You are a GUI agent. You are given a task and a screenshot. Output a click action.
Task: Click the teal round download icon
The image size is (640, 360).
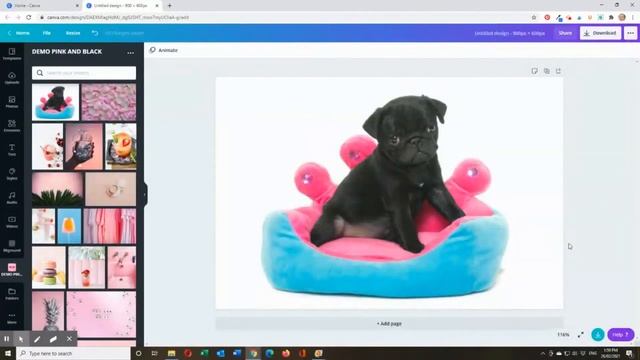pos(598,335)
